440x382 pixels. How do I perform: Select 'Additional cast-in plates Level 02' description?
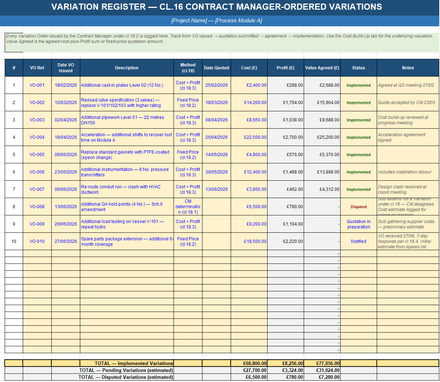127,85
